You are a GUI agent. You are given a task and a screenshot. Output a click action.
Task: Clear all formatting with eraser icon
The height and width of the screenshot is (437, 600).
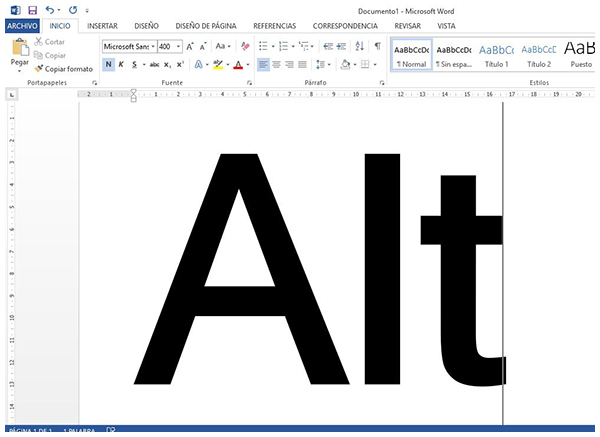point(245,47)
